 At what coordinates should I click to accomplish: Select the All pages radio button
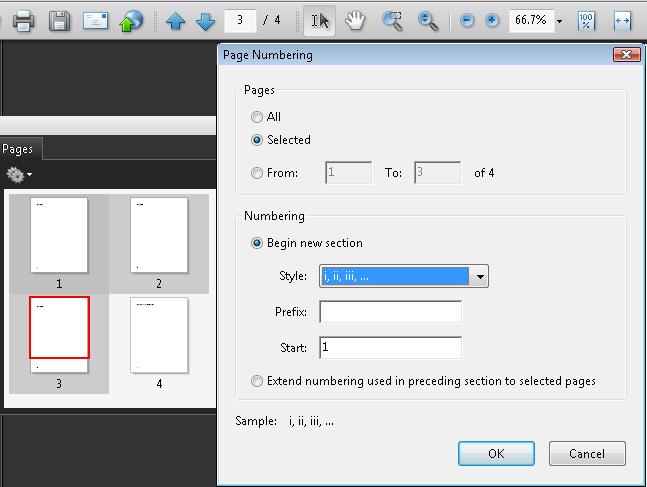pos(258,117)
